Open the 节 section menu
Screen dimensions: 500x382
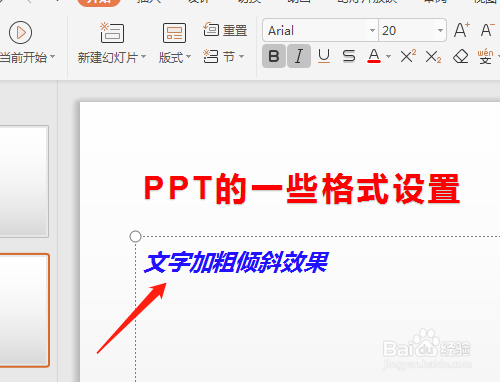pos(224,57)
